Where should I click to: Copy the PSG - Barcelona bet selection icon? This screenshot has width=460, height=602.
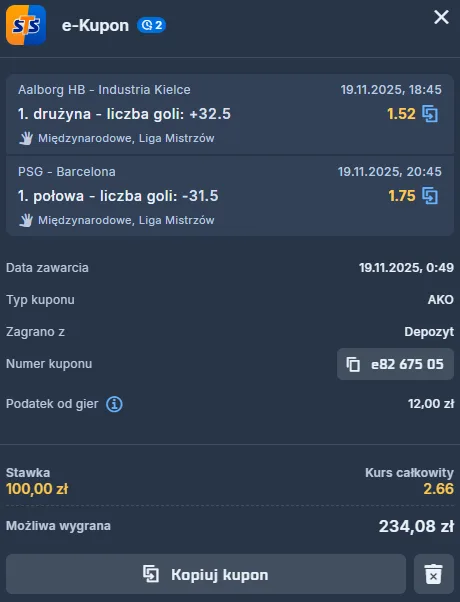point(430,196)
